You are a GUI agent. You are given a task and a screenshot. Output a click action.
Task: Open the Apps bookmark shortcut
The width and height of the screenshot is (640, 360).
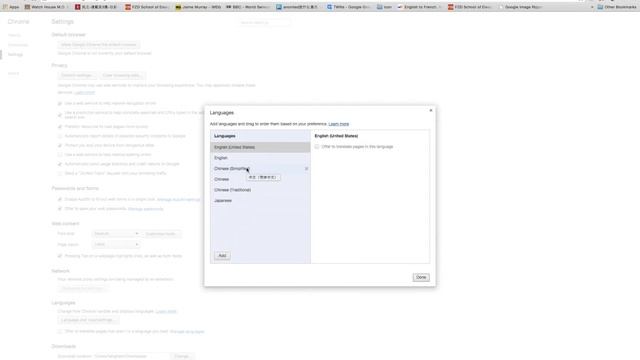pyautogui.click(x=11, y=7)
